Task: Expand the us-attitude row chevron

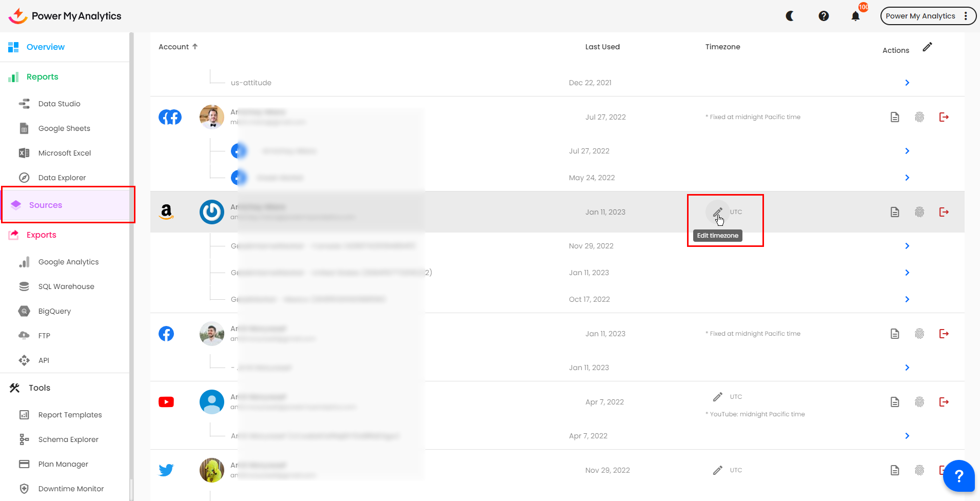Action: click(x=907, y=83)
